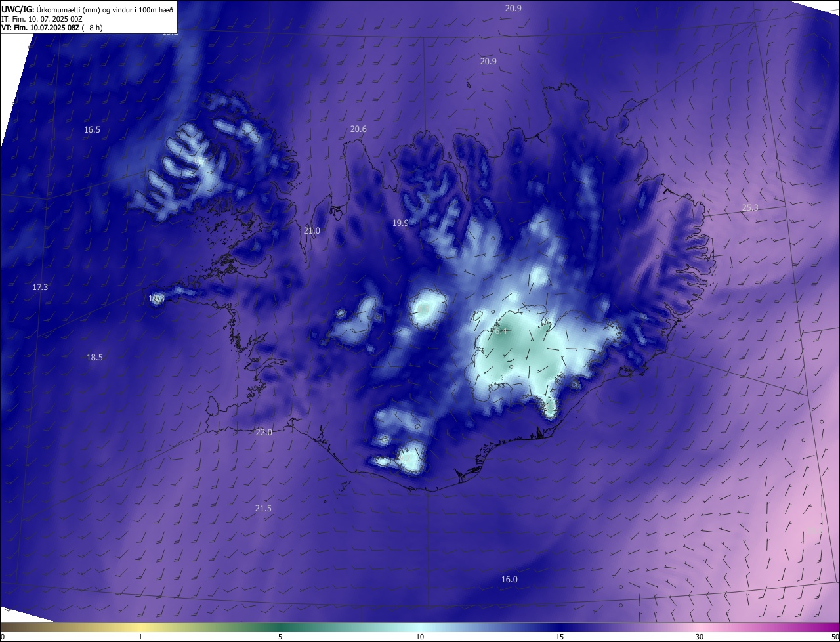Image resolution: width=840 pixels, height=642 pixels.
Task: Select the 21.5 value label
Action: pyautogui.click(x=263, y=509)
